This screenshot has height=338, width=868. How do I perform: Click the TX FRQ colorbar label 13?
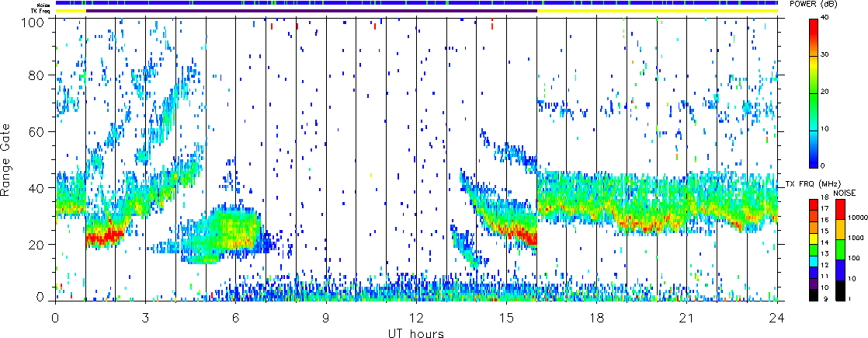tap(825, 254)
